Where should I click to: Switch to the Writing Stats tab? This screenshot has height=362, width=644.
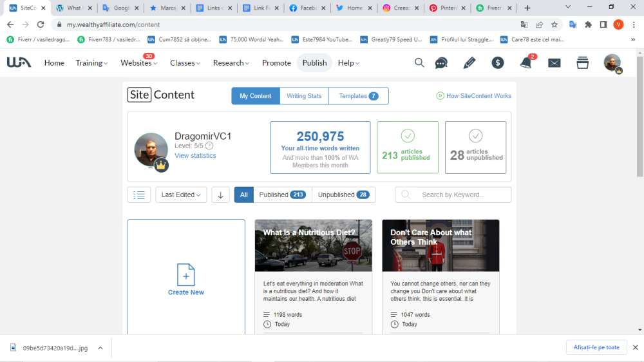click(x=304, y=96)
